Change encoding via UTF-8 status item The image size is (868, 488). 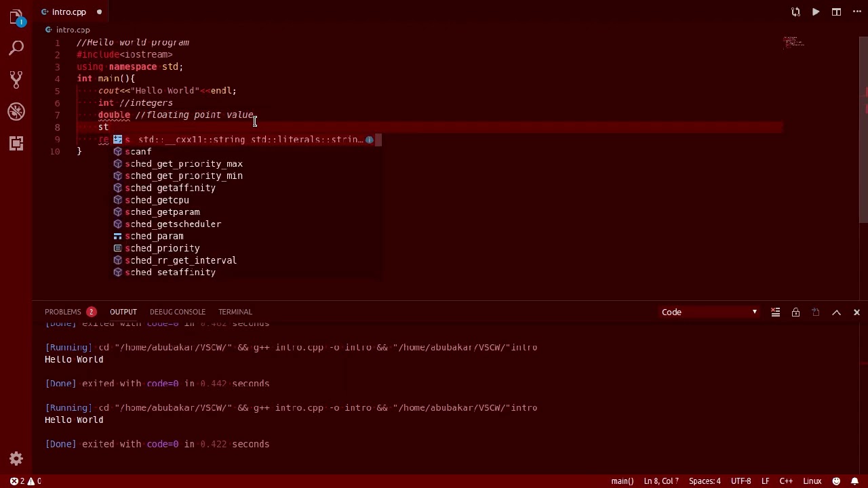[741, 481]
